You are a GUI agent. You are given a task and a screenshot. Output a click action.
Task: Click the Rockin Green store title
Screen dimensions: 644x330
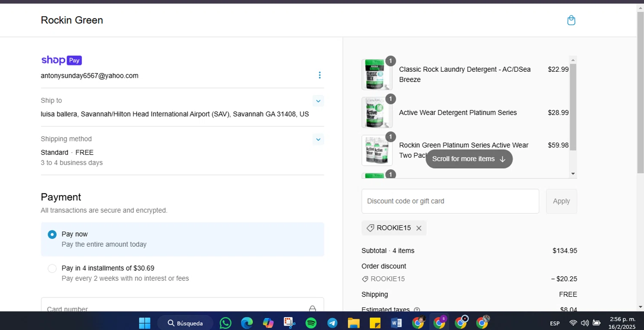click(72, 20)
